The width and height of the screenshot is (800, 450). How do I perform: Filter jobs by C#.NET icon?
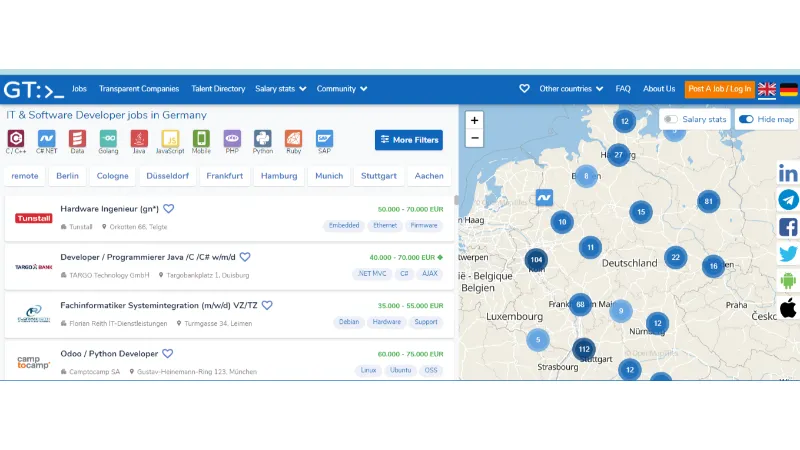pos(46,139)
